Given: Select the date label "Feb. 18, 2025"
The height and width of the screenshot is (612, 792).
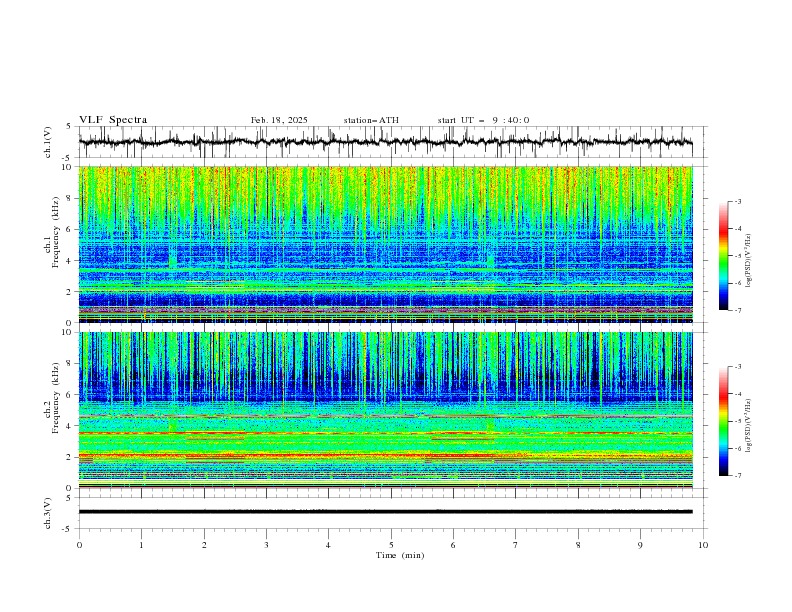Looking at the screenshot, I should click(x=279, y=120).
